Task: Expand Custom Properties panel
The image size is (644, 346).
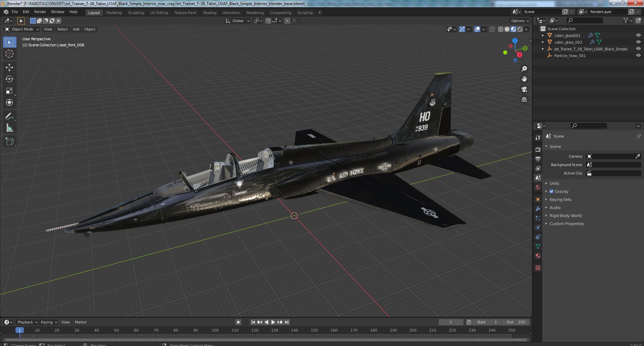Action: tap(566, 224)
